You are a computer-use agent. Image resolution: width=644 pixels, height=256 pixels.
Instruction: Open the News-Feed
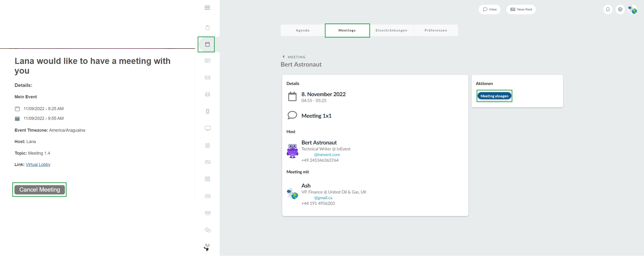click(521, 9)
